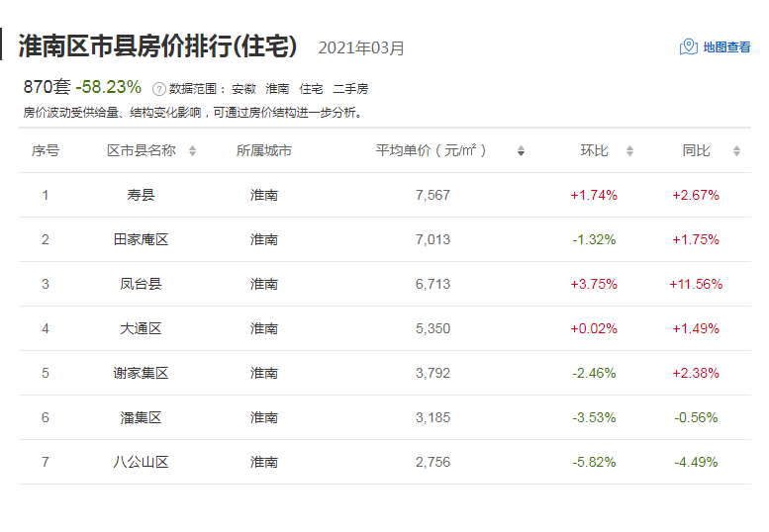
Task: Click the 安徽 data range tag
Action: (243, 89)
